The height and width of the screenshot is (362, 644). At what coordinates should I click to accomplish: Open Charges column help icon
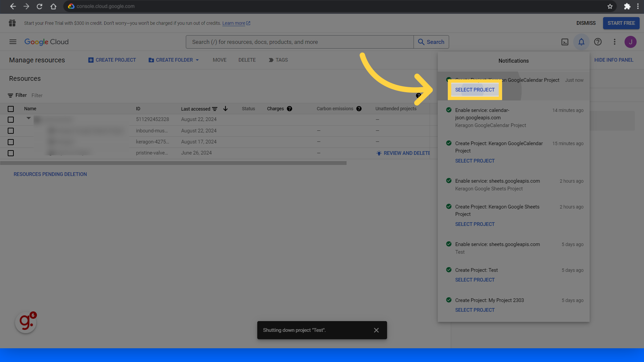click(289, 109)
